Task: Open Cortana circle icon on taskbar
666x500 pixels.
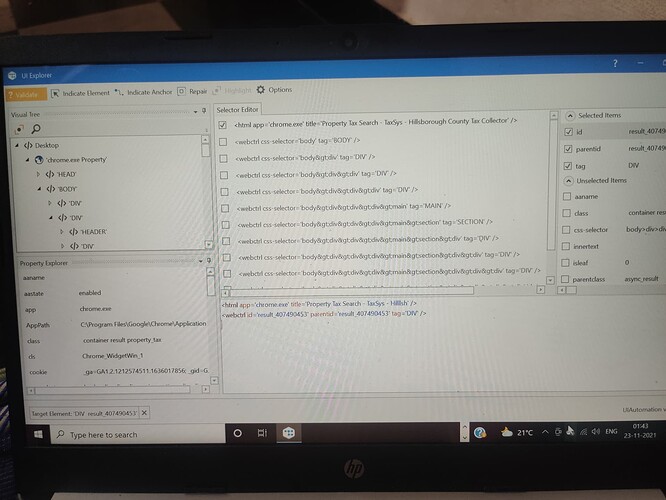Action: 238,433
